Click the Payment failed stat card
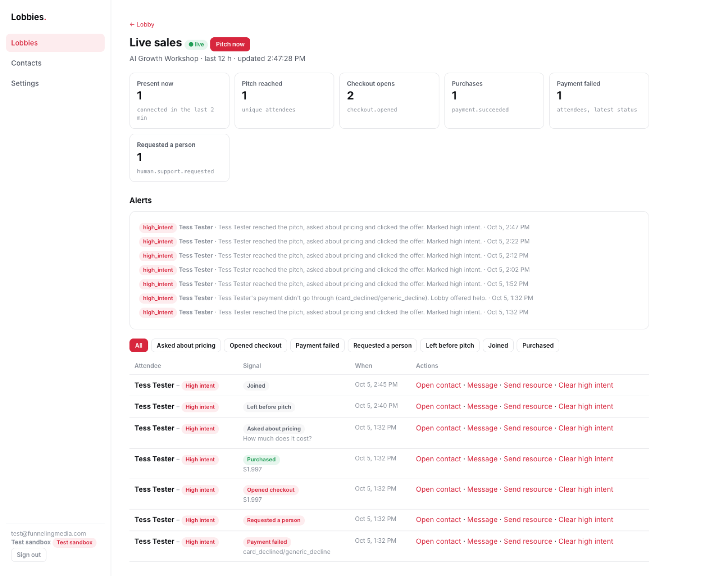The image size is (728, 576). (599, 101)
